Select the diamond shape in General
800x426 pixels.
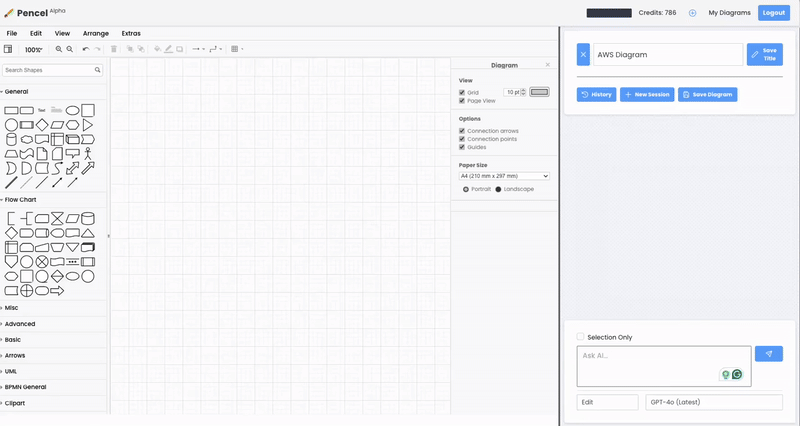click(x=42, y=125)
